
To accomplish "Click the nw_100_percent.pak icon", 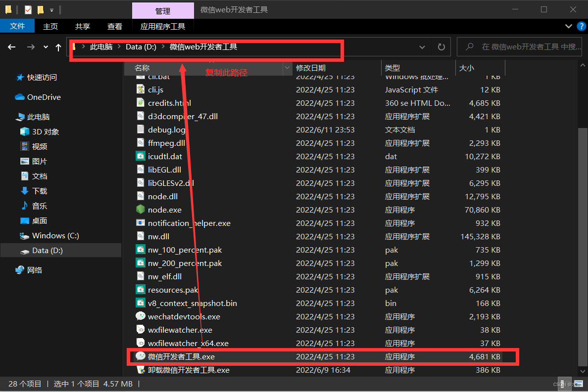I will tap(141, 250).
